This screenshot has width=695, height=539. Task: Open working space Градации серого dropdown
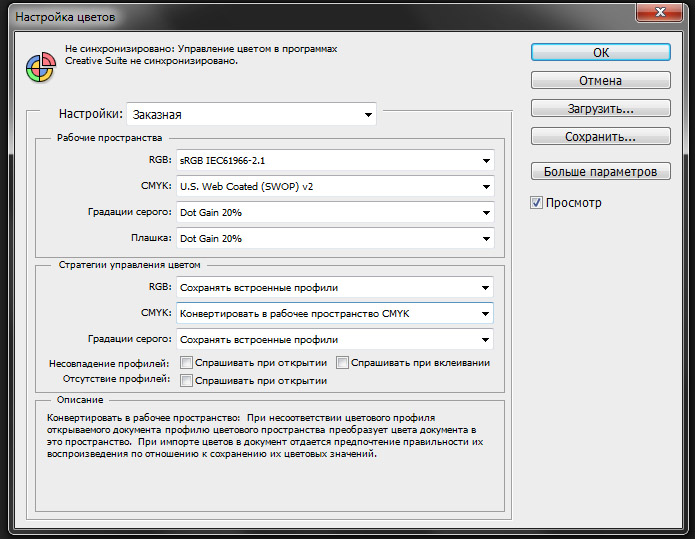(x=335, y=213)
